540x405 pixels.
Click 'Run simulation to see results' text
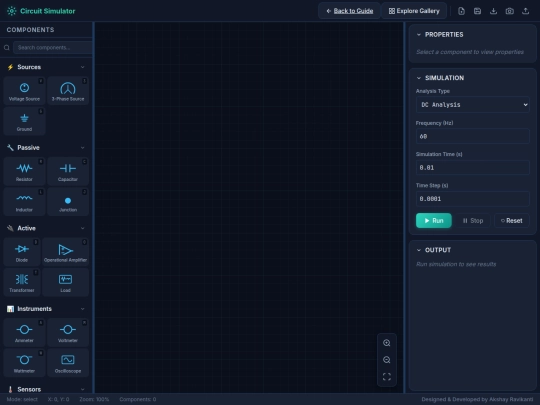pos(456,264)
